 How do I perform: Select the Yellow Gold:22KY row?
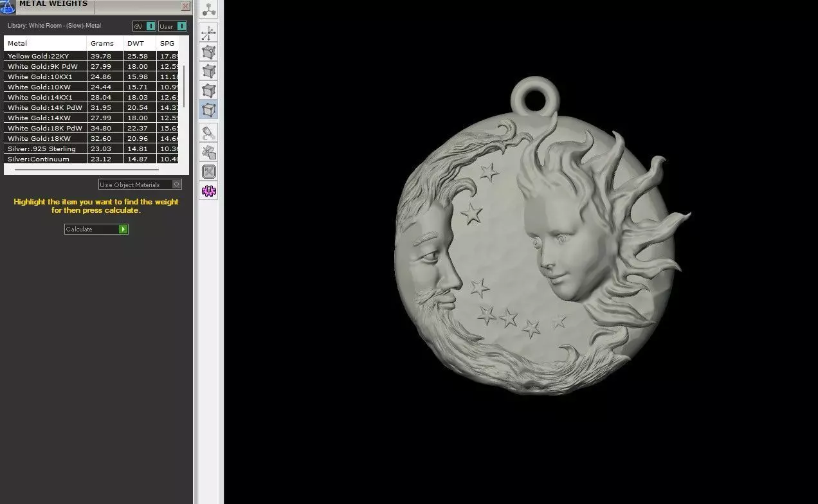91,56
